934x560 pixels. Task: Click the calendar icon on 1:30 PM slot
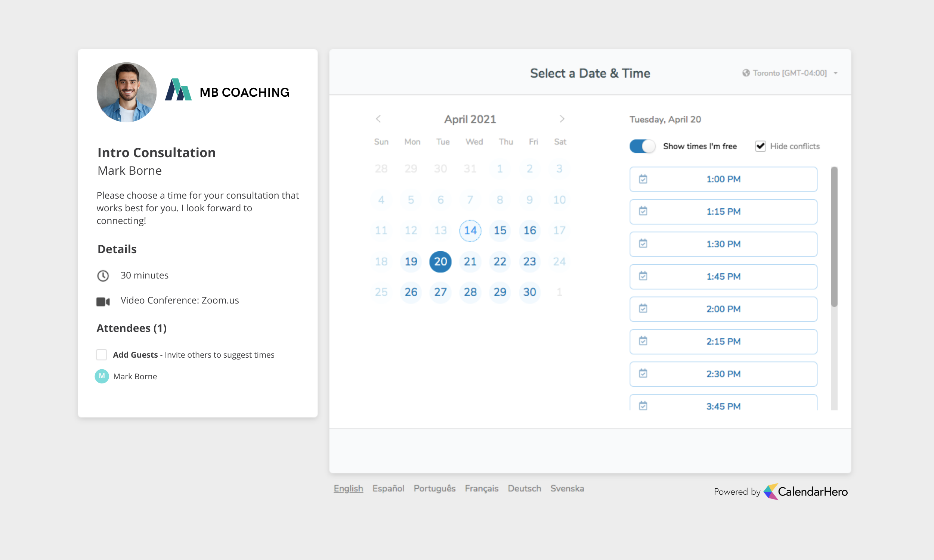[643, 244]
